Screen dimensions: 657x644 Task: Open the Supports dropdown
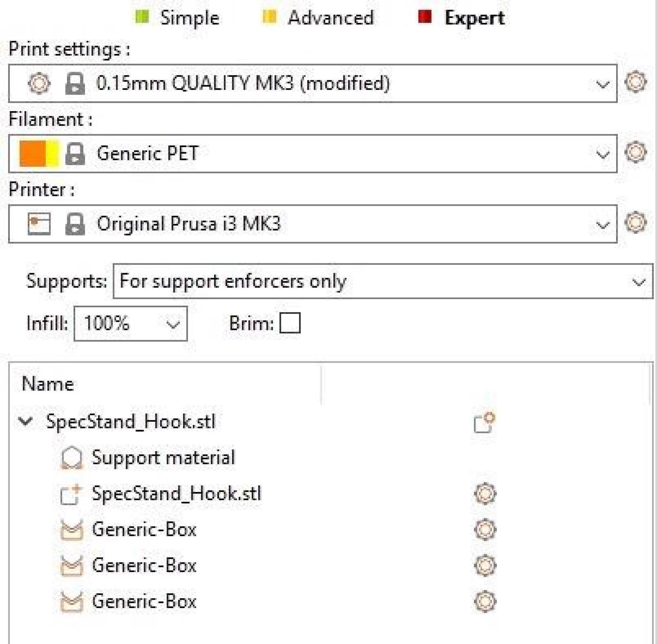(383, 281)
